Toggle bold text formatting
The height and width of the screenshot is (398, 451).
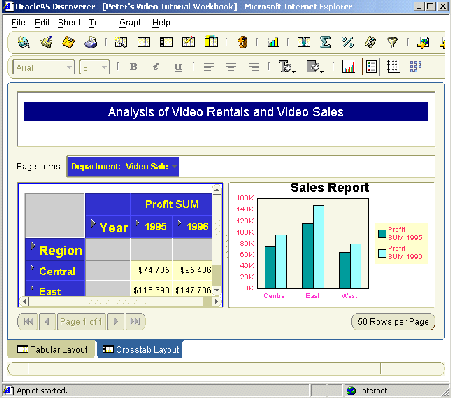coord(134,67)
